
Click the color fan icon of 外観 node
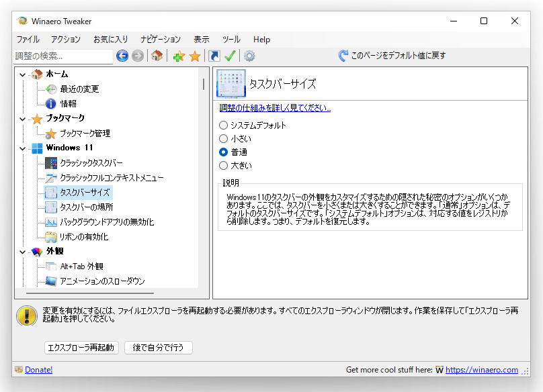(37, 252)
